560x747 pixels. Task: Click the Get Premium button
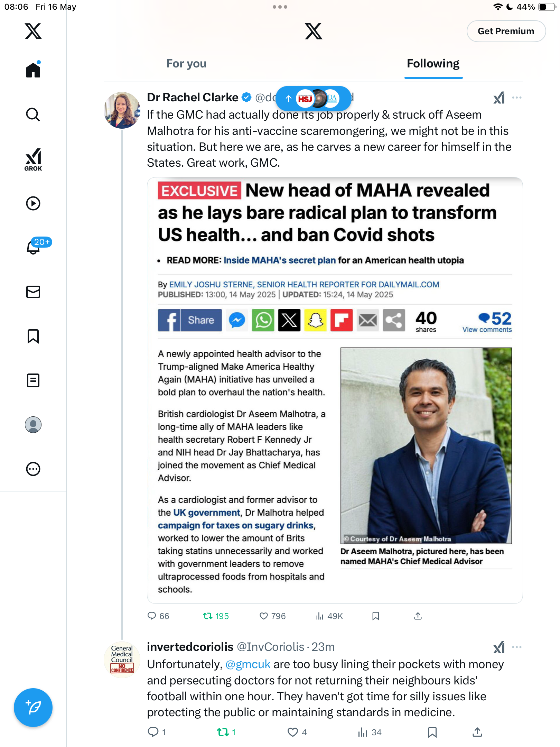pos(506,31)
